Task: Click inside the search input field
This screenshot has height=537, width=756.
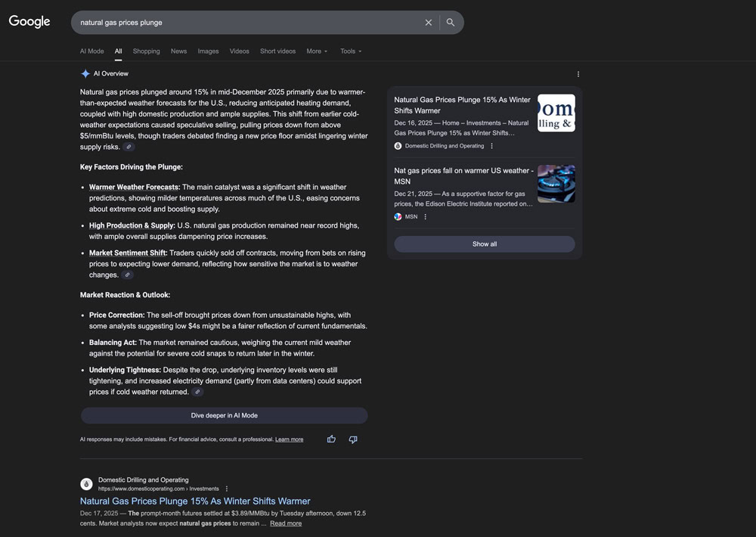Action: (227, 22)
